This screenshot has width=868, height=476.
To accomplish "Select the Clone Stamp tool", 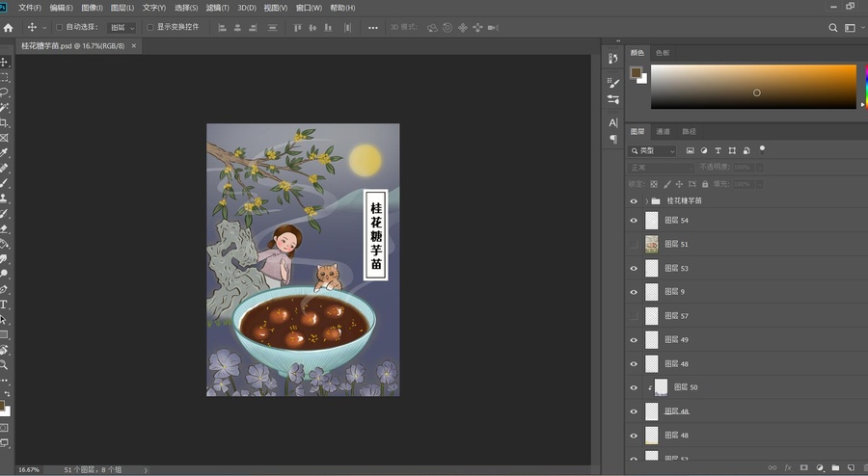I will tap(5, 198).
